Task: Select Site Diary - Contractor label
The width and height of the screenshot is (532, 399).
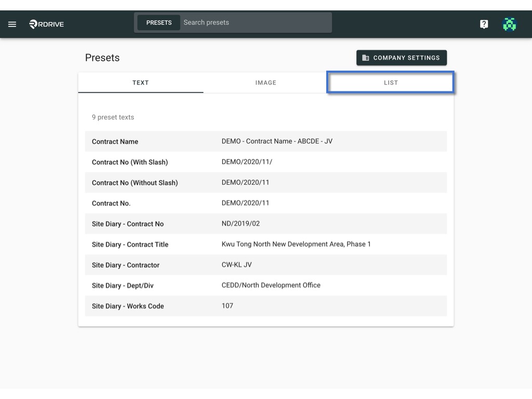Action: [x=126, y=265]
